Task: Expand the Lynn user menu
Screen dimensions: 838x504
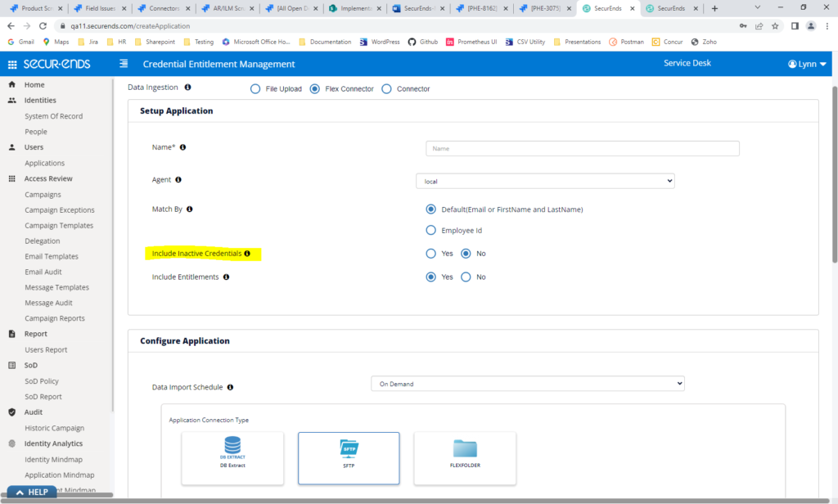Action: tap(807, 64)
